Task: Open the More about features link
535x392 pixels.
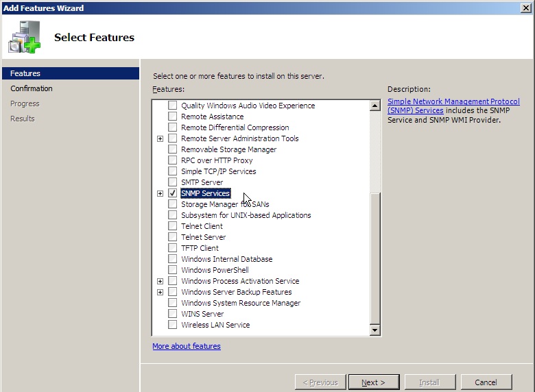Action: pos(187,346)
